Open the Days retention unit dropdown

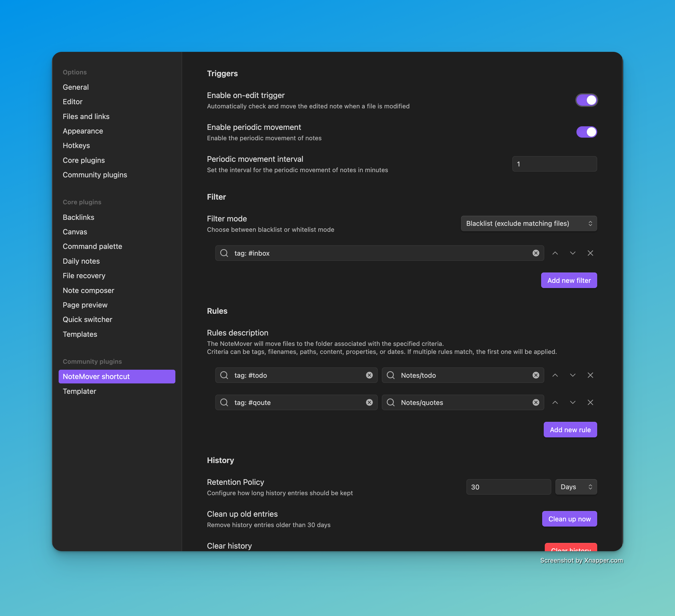tap(576, 487)
